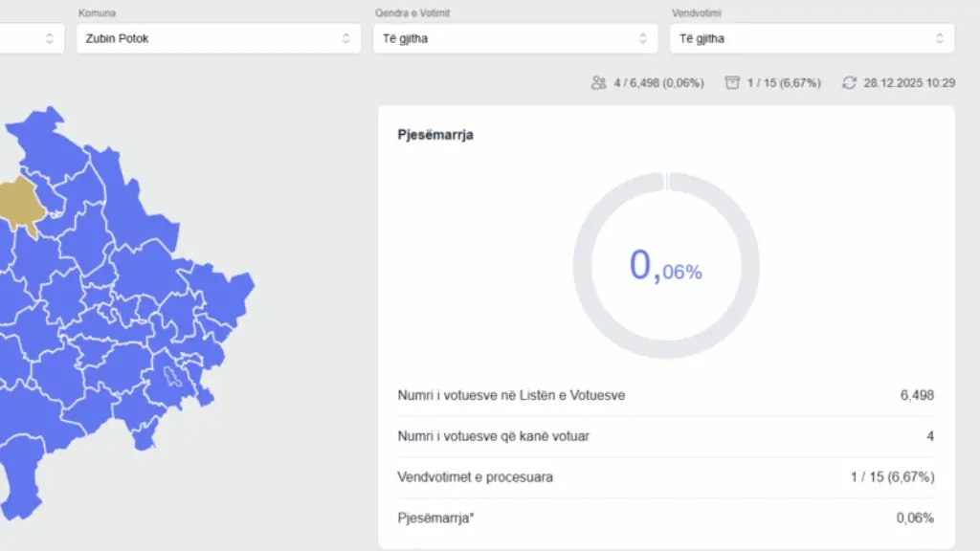Click the 1 / 15 (6,67%) stat in top bar
Image resolution: width=980 pixels, height=551 pixels.
784,83
